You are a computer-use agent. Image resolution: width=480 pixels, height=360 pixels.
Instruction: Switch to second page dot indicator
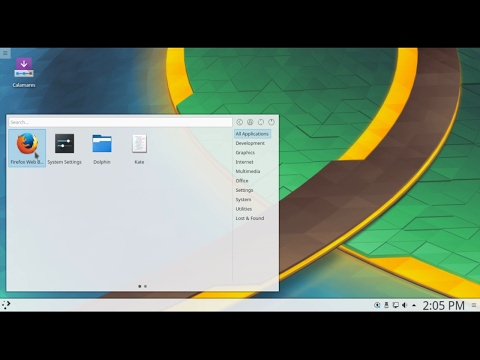[x=145, y=286]
